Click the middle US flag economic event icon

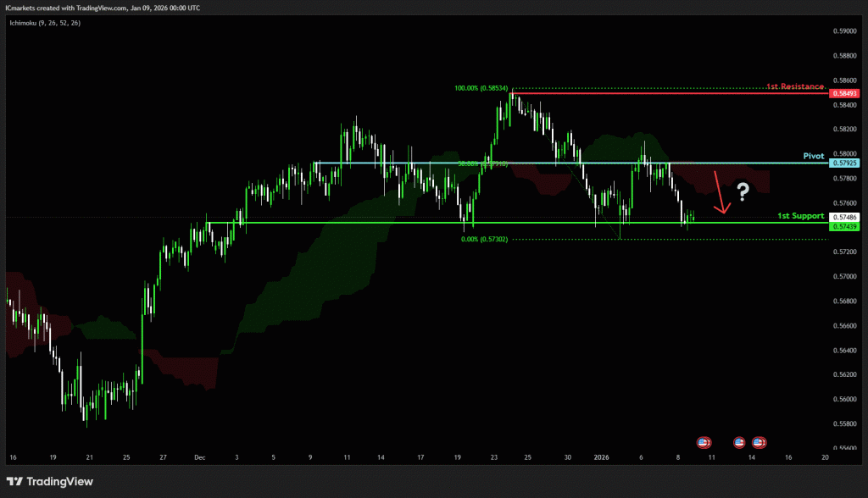coord(738,442)
